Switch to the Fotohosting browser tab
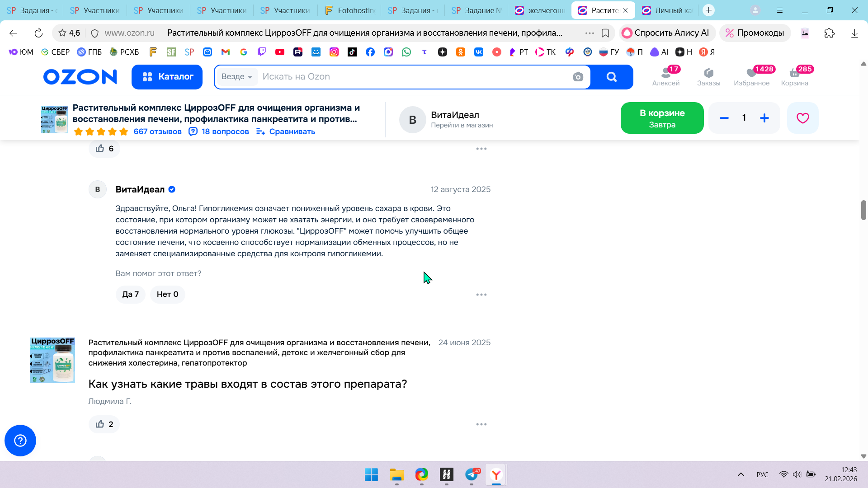Viewport: 868px width, 488px height. pos(350,10)
